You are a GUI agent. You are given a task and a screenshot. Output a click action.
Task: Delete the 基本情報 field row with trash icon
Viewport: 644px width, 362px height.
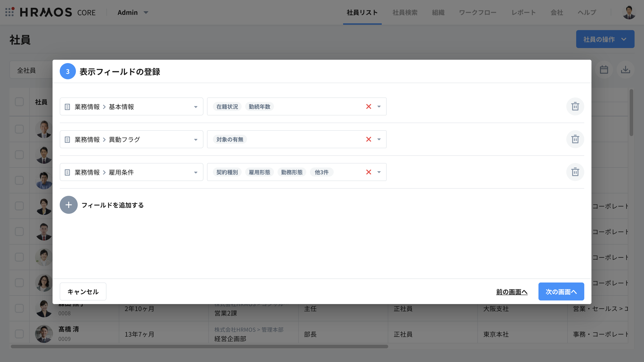(x=575, y=106)
